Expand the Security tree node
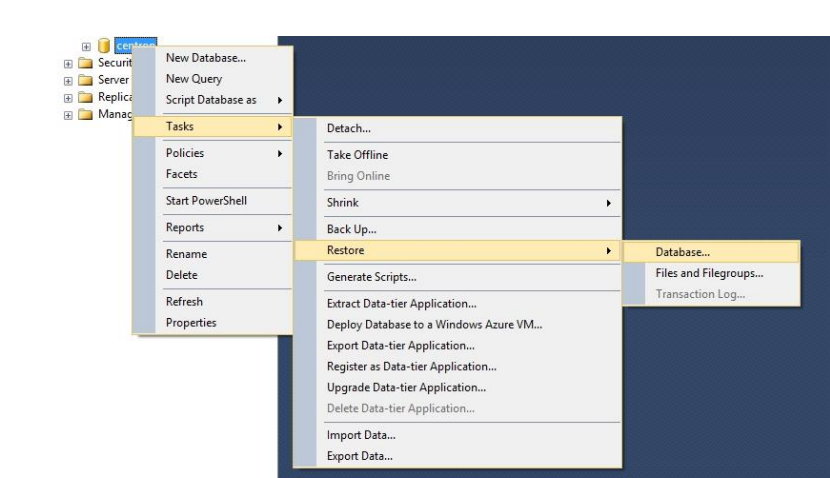This screenshot has width=830, height=478. coord(69,63)
